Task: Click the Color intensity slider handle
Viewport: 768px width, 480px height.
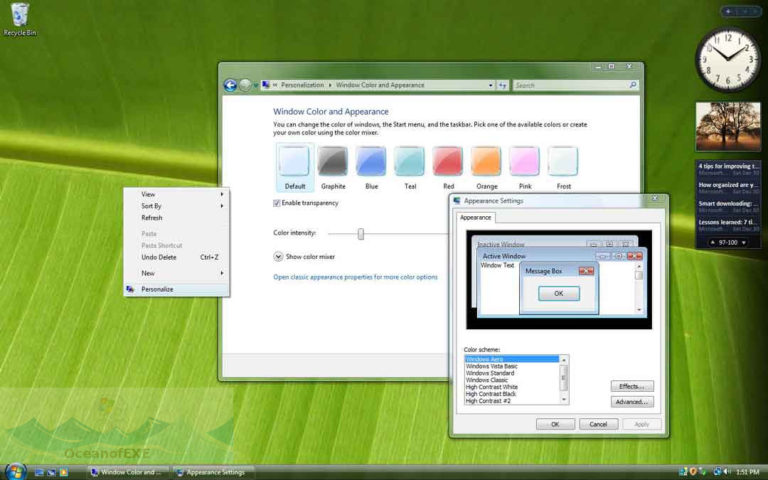Action: pyautogui.click(x=361, y=234)
